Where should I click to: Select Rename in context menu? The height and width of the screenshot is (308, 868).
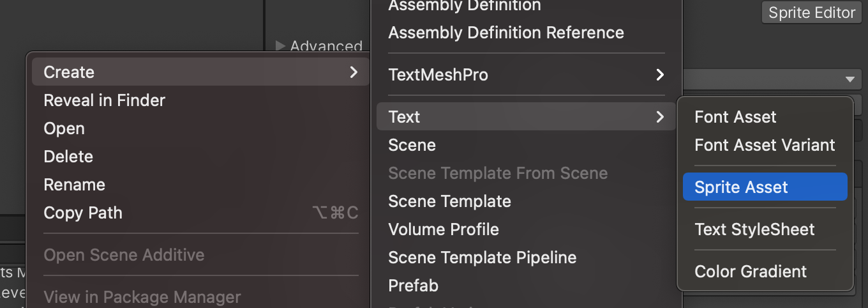tap(74, 185)
